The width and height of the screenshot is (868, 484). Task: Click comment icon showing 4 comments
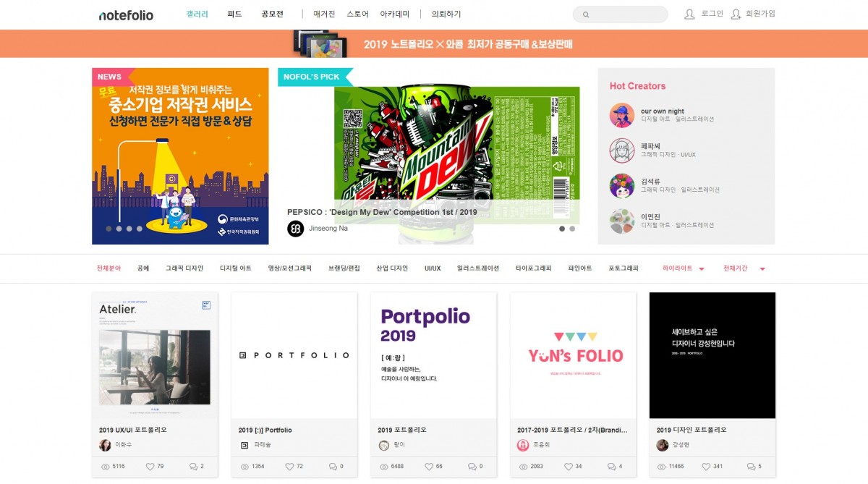pyautogui.click(x=611, y=467)
